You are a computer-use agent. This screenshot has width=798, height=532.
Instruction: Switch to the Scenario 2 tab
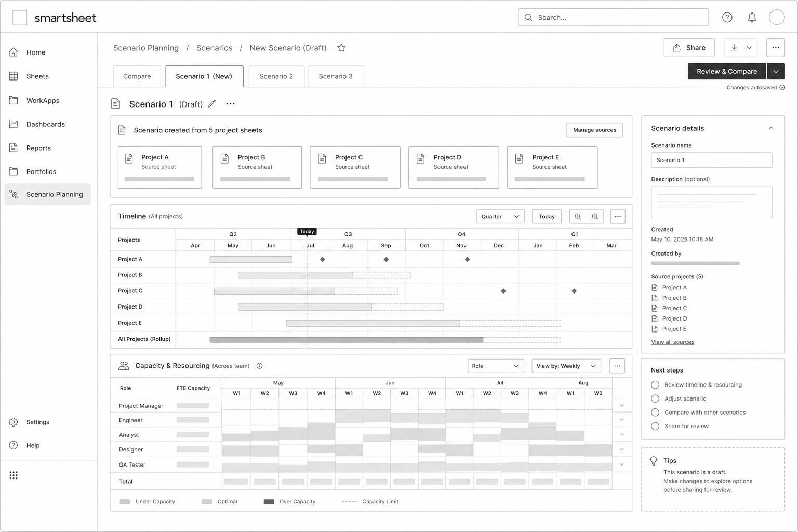tap(276, 76)
